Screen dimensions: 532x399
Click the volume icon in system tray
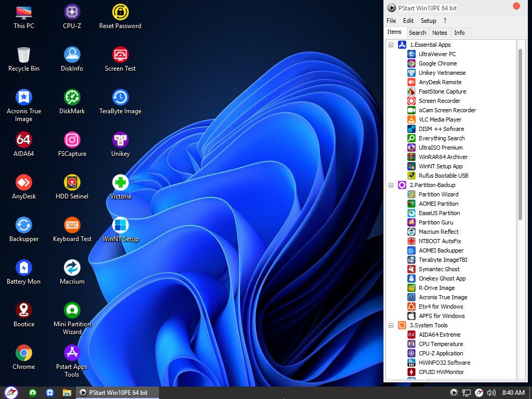pos(491,393)
